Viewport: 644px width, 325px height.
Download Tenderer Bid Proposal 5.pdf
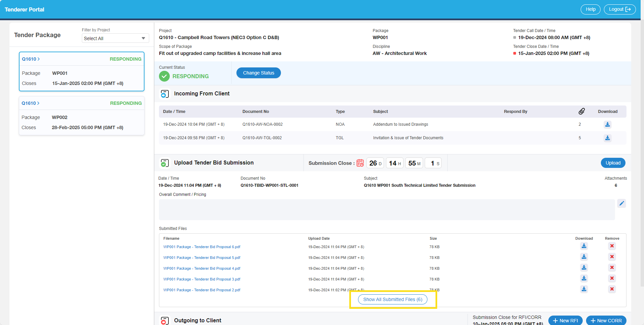click(x=584, y=257)
